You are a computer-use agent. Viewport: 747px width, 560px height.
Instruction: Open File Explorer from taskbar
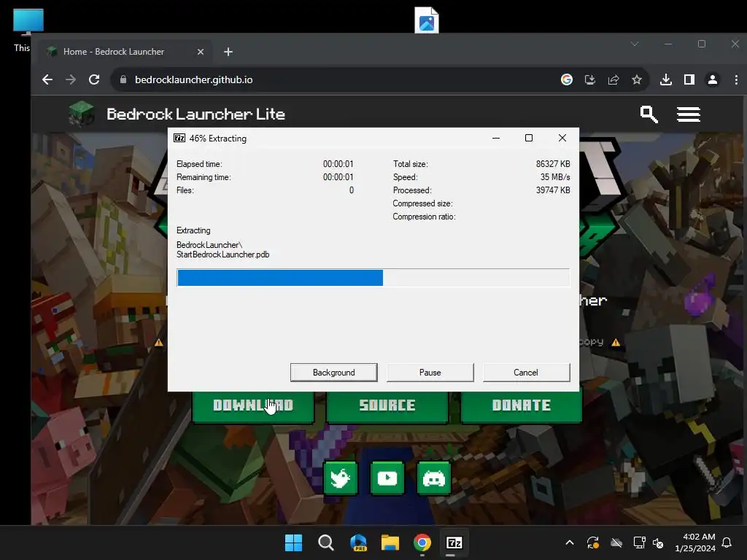390,542
